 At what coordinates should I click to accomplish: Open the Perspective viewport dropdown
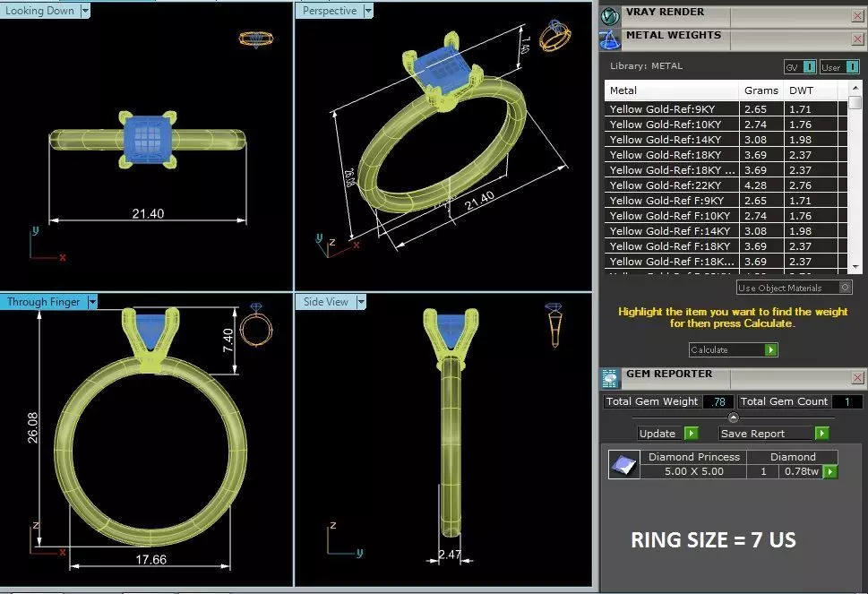coord(368,11)
